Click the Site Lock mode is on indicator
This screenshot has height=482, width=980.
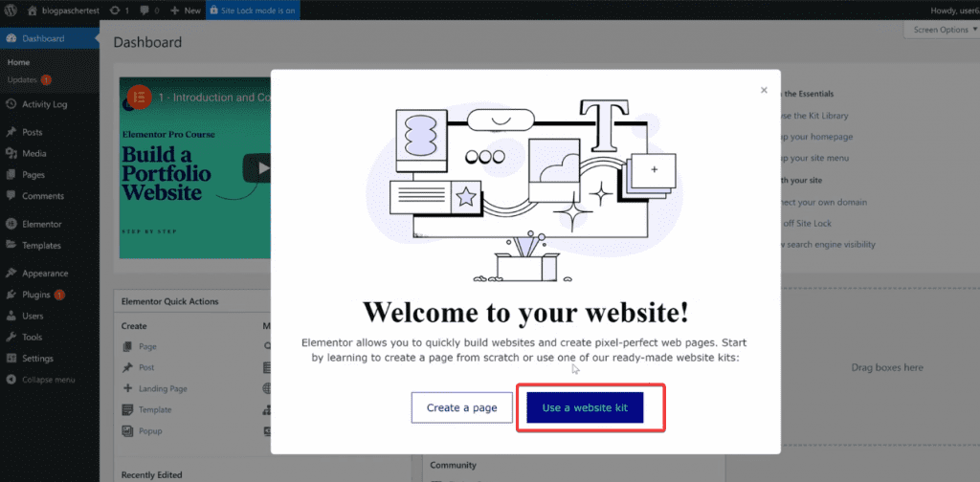tap(253, 11)
